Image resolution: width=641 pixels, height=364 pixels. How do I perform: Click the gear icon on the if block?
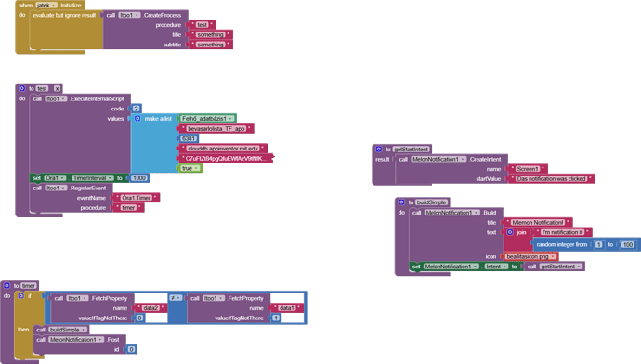[20, 296]
